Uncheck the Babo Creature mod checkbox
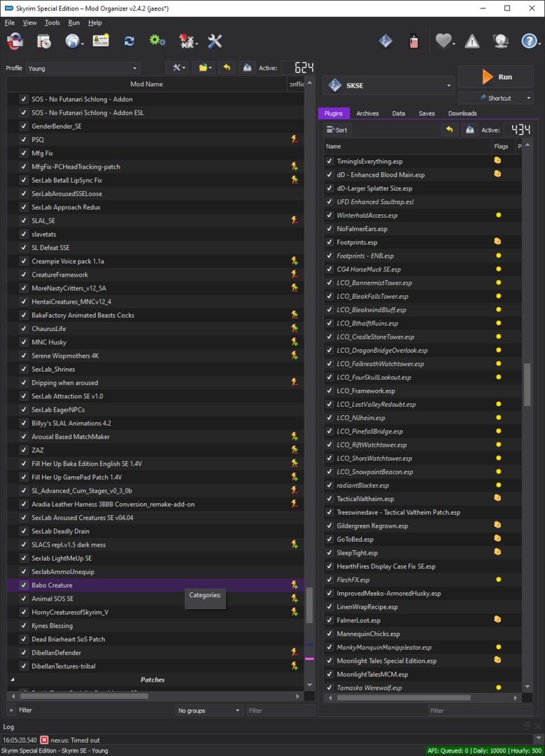Viewport: 545px width, 756px height. tap(24, 584)
